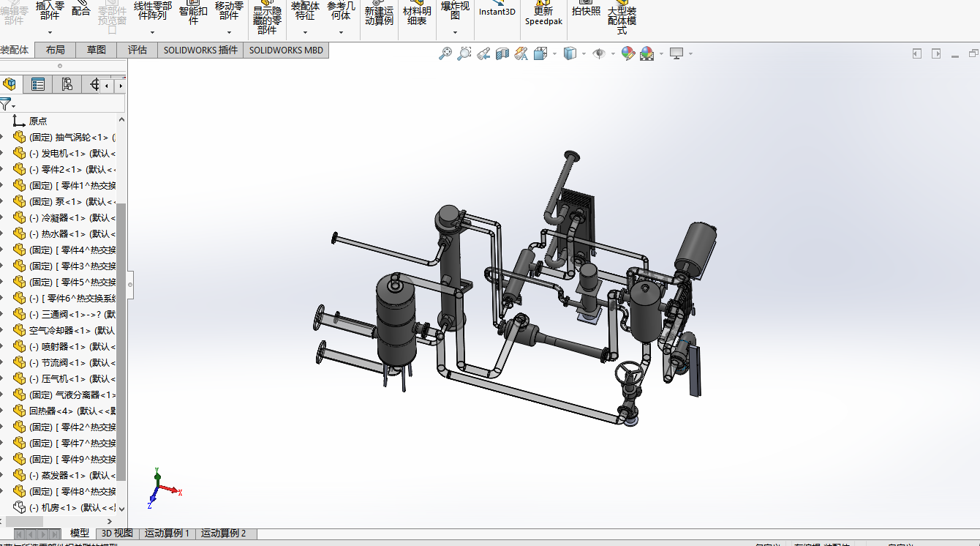Open the FeatureManager design tree tab
The image size is (980, 546).
(10, 85)
